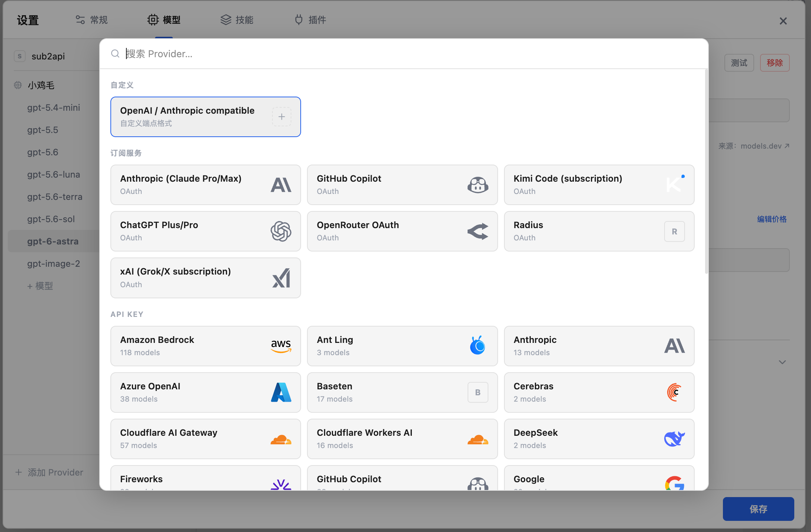Open the 插件 tab
The width and height of the screenshot is (811, 532).
pos(310,20)
